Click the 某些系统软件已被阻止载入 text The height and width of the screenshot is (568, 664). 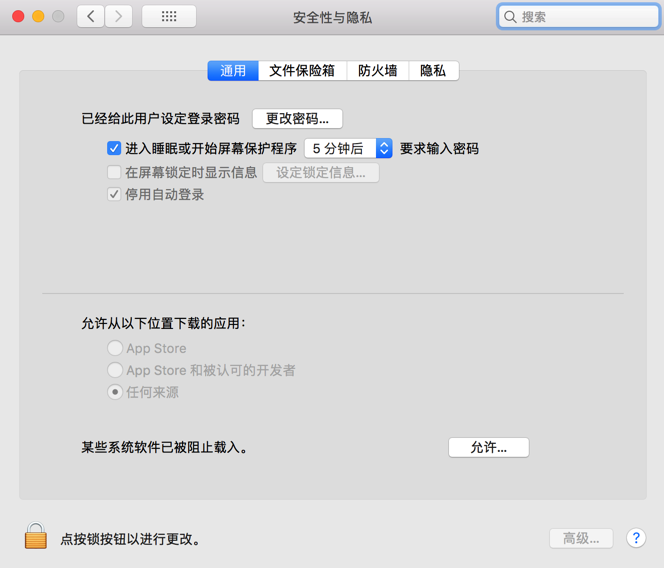(164, 447)
